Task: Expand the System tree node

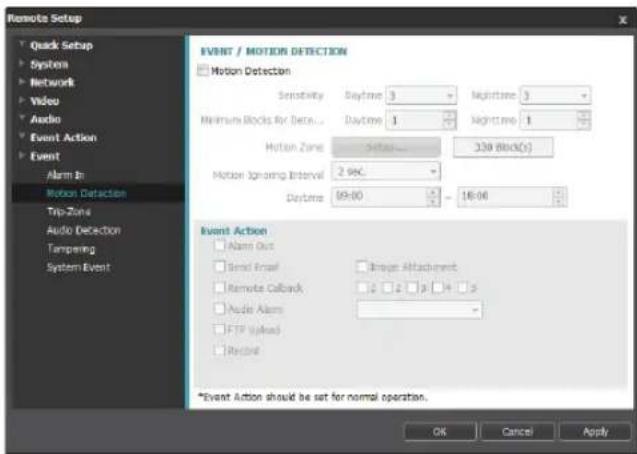Action: (x=22, y=63)
